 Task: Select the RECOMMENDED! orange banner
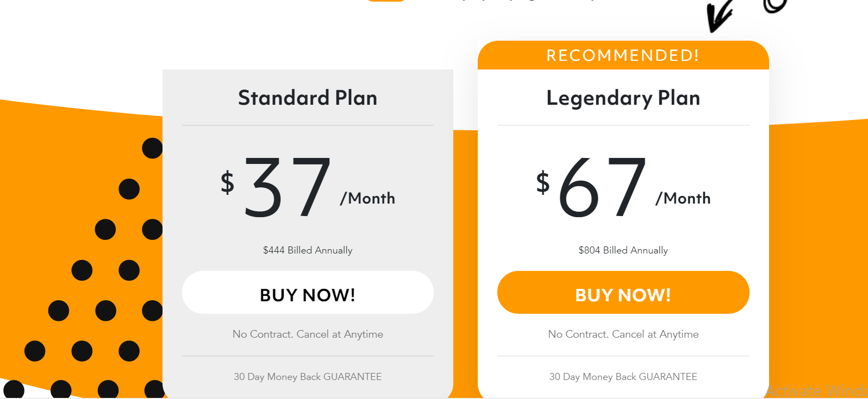(623, 55)
